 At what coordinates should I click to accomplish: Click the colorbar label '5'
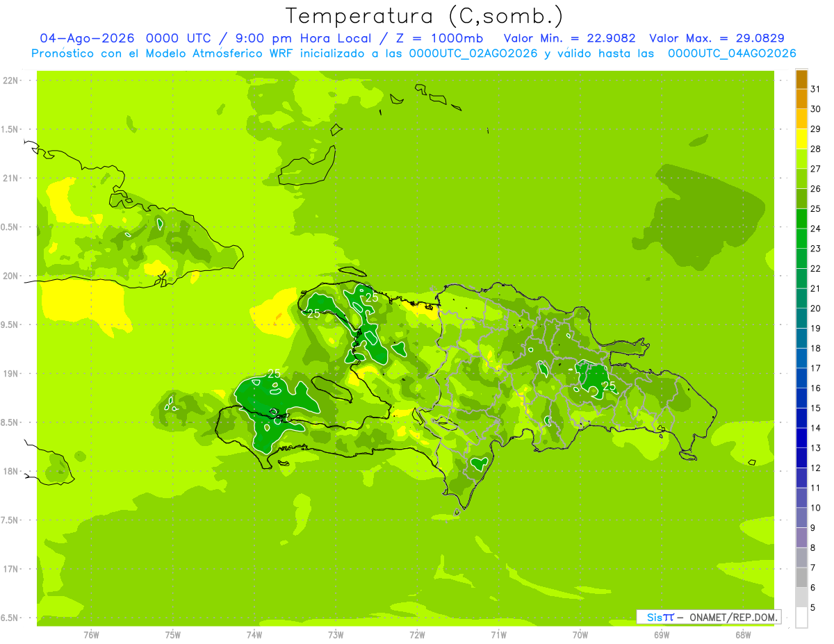[x=812, y=608]
